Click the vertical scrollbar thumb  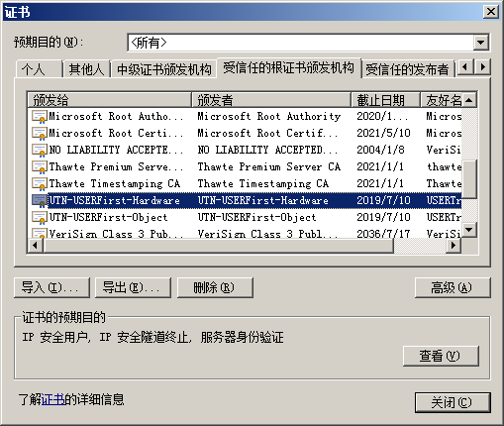click(x=469, y=179)
